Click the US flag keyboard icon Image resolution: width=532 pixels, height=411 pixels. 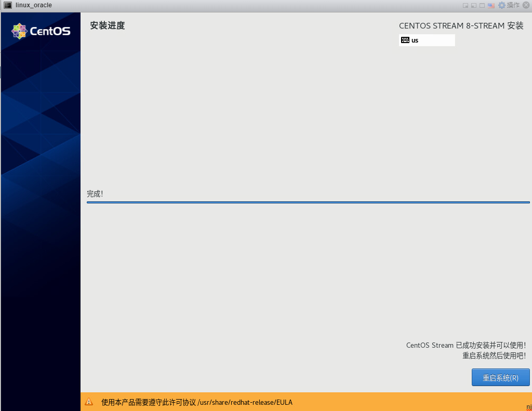[x=491, y=5]
